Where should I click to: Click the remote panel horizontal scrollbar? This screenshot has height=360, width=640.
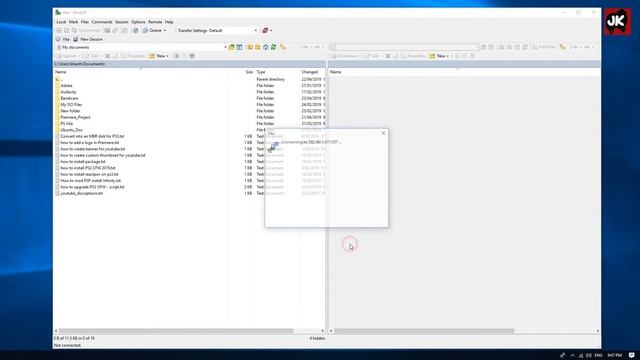[x=424, y=331]
